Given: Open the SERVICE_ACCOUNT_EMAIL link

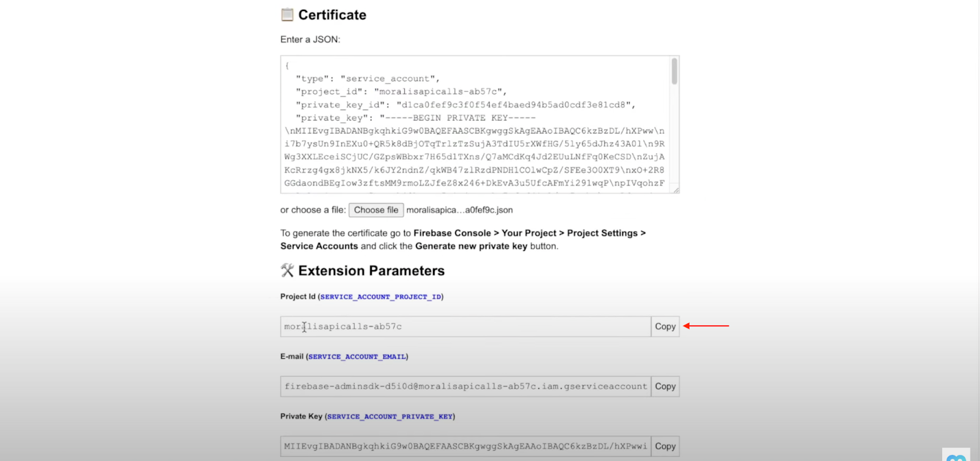Looking at the screenshot, I should [357, 356].
